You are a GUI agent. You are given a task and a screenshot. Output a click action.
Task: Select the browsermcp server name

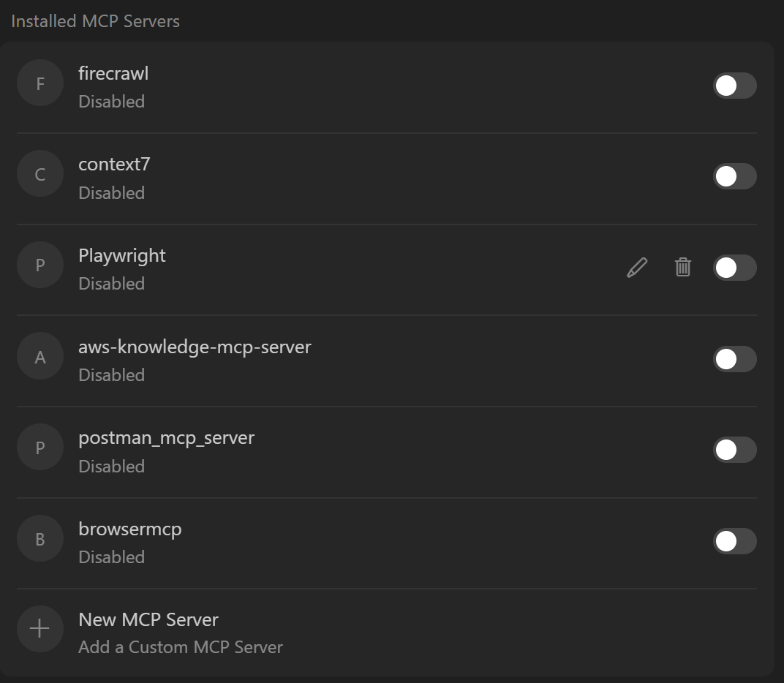tap(130, 529)
